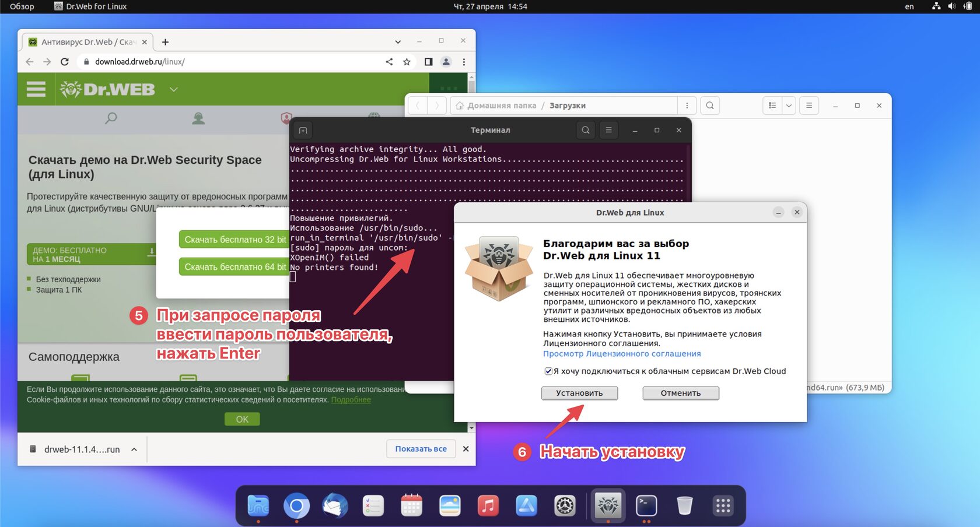The width and height of the screenshot is (980, 527).
Task: Launch Chromium browser from the dock
Action: pos(296,505)
